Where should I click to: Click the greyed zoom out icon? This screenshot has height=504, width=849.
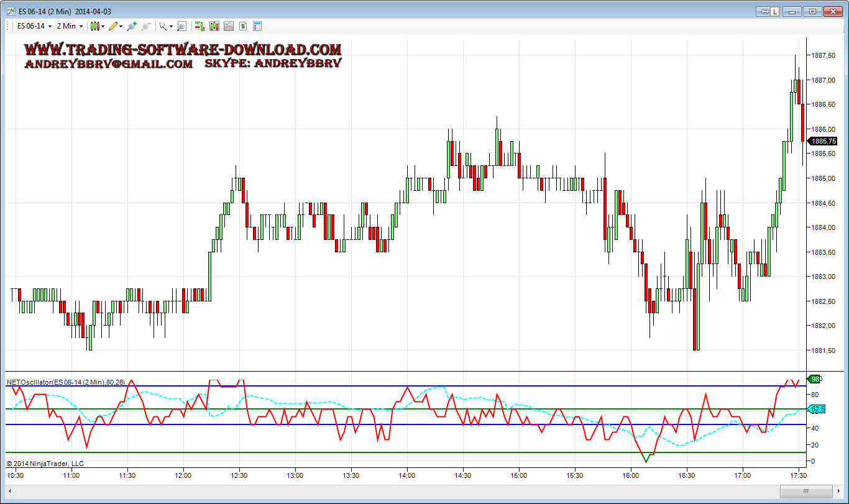[x=146, y=26]
